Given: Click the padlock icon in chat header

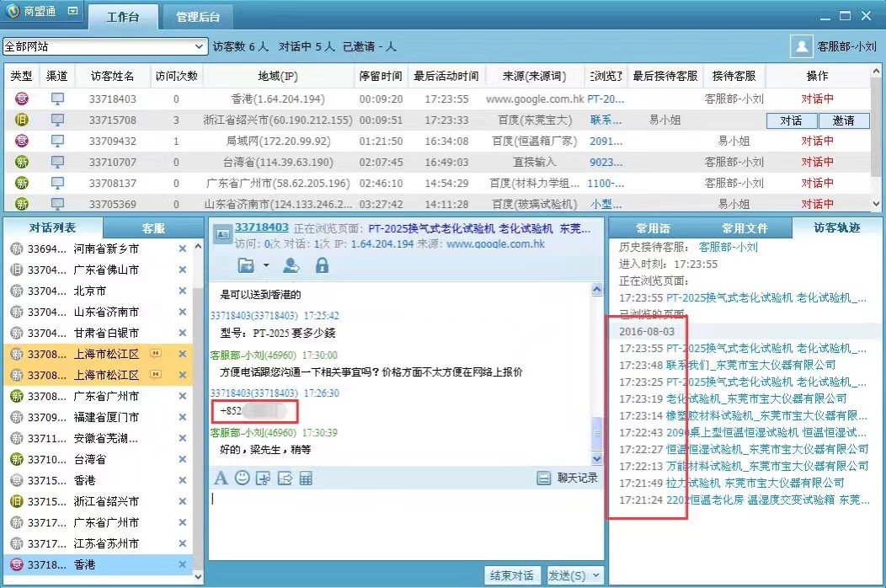Looking at the screenshot, I should pos(322,266).
